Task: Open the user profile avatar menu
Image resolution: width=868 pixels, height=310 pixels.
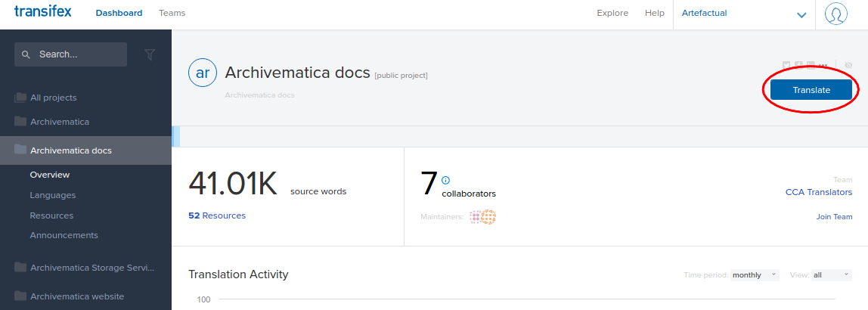Action: tap(835, 14)
